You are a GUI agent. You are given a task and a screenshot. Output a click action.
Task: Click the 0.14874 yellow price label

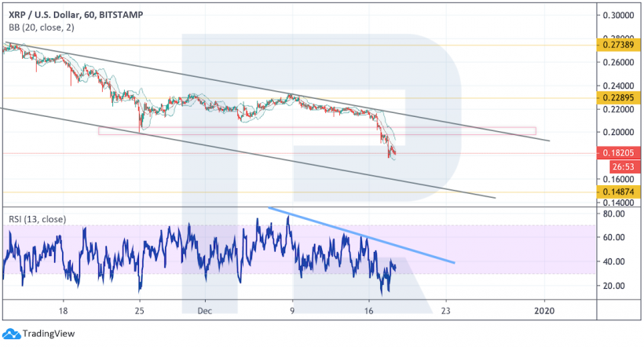click(618, 192)
